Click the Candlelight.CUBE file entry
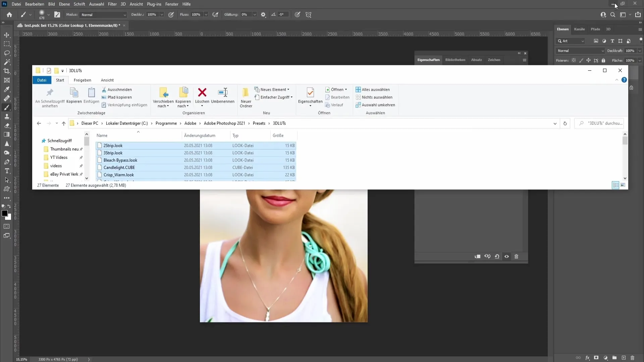The height and width of the screenshot is (362, 644). (x=119, y=167)
